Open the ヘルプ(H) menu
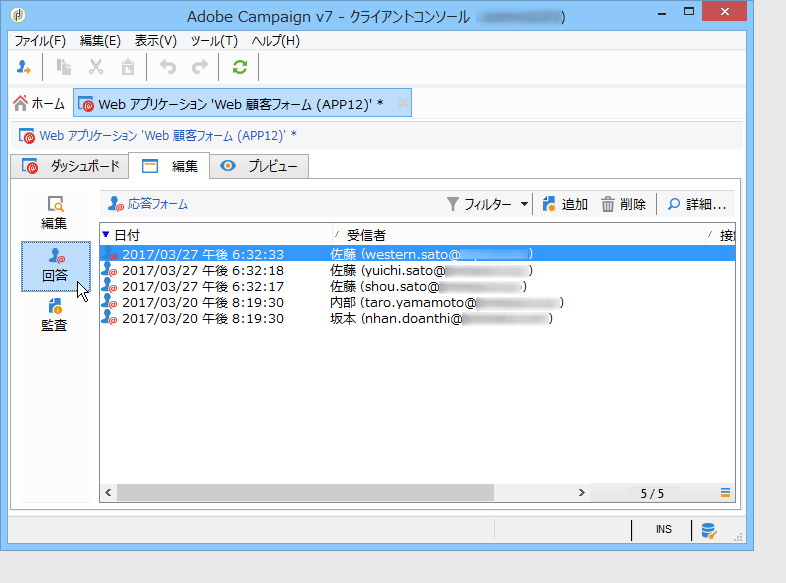Screen dimensions: 786x583 (x=276, y=41)
